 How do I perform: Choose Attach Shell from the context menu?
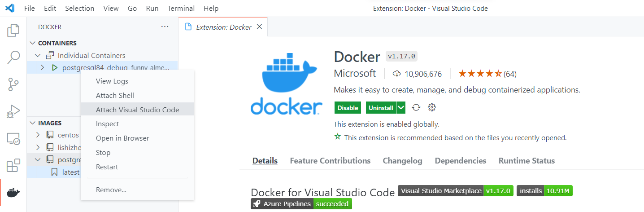[137, 96]
